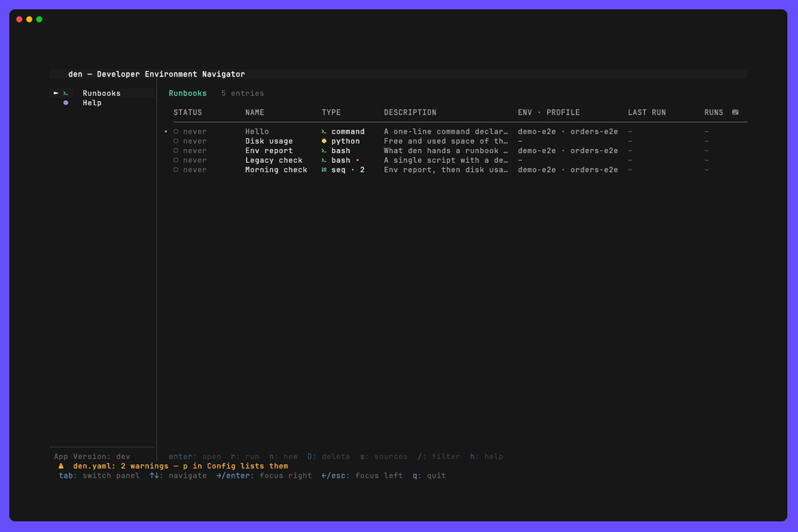
Task: Select the Env report runbook name
Action: 269,151
